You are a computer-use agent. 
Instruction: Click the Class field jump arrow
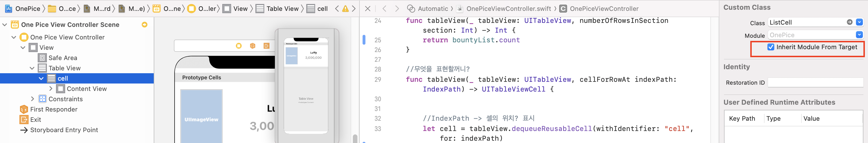(849, 22)
